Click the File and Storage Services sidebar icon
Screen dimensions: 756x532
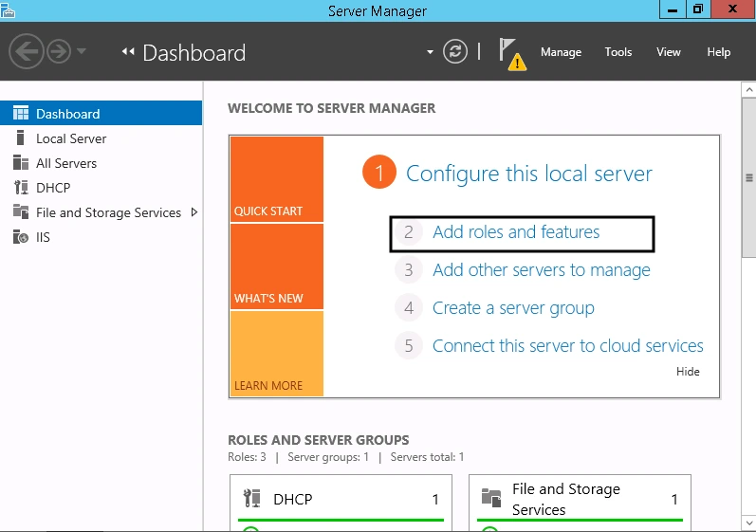coord(21,211)
